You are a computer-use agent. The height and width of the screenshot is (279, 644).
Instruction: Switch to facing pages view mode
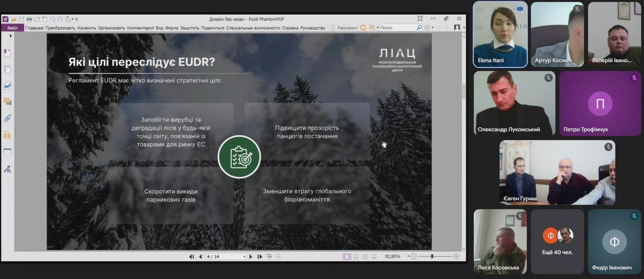365,257
